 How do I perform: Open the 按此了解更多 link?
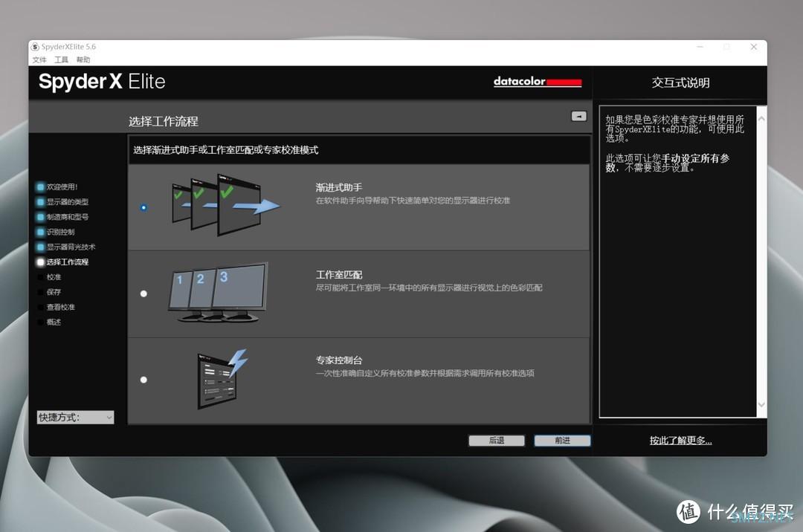pyautogui.click(x=680, y=441)
